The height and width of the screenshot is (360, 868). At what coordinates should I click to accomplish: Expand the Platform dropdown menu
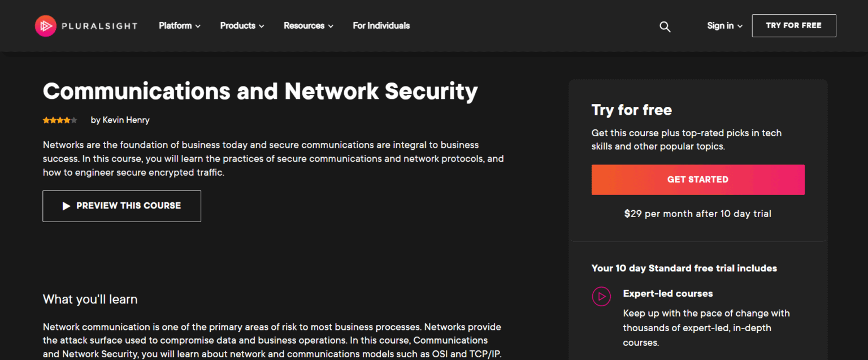point(180,26)
